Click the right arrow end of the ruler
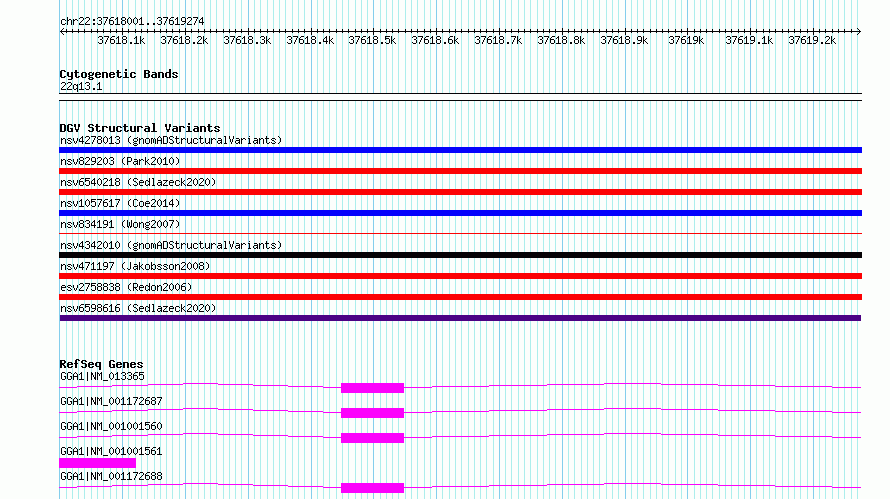890x499 pixels. [x=858, y=31]
